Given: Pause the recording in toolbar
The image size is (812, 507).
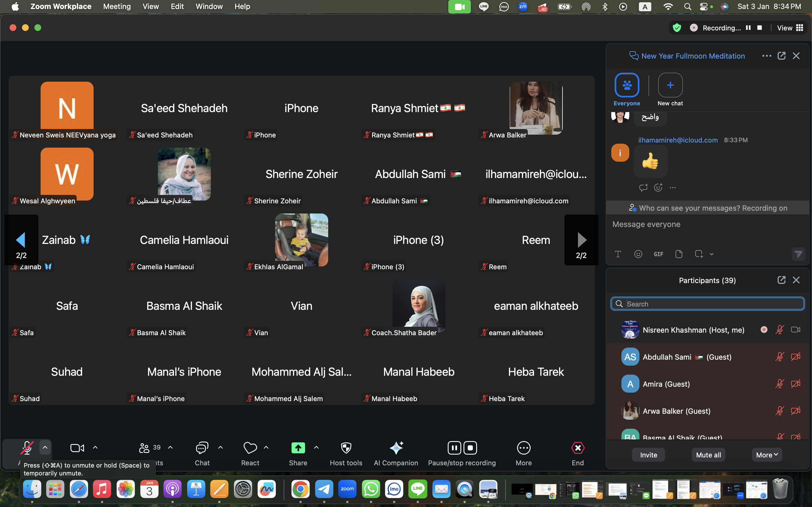Looking at the screenshot, I should tap(454, 448).
